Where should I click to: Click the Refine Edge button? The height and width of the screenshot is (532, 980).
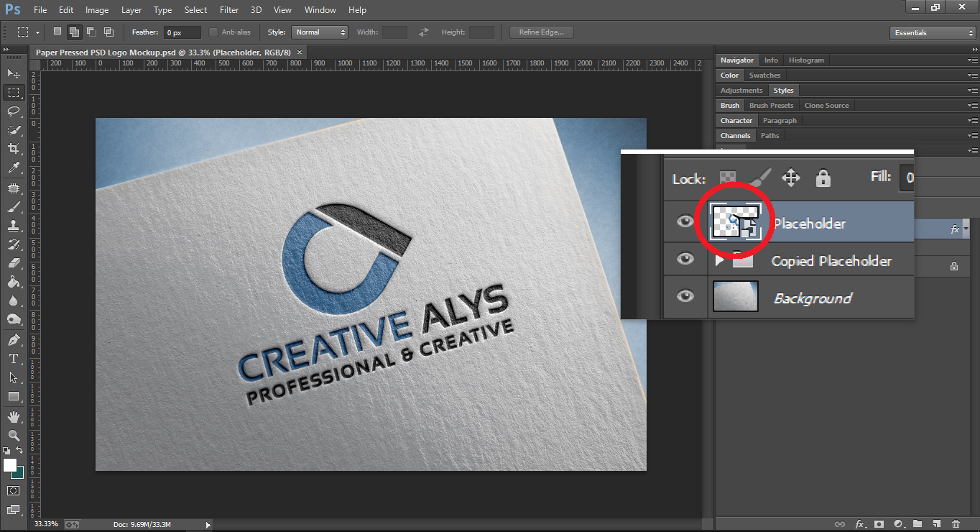[x=541, y=32]
